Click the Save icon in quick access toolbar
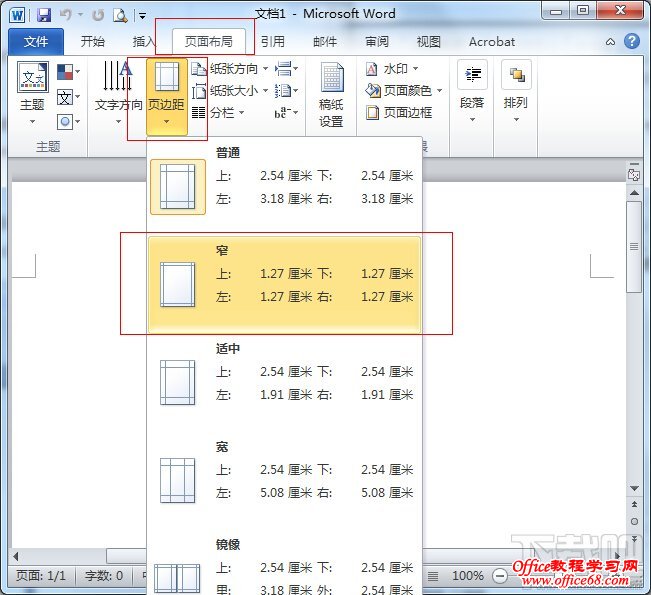Screen dimensions: 651x595 (44, 15)
